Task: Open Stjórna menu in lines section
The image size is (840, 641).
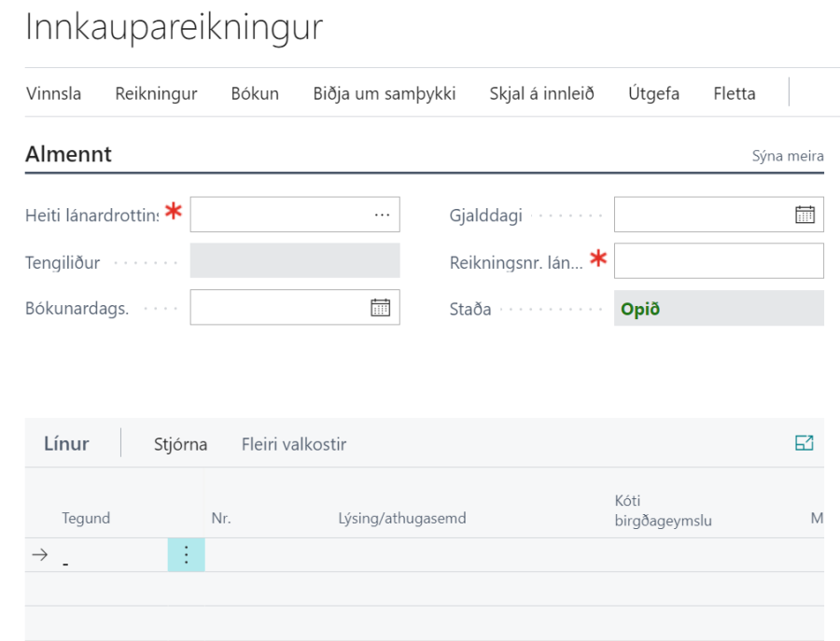Action: click(180, 444)
